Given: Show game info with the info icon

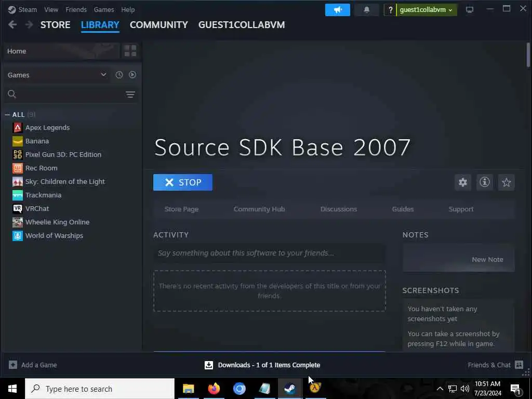Looking at the screenshot, I should (x=485, y=182).
